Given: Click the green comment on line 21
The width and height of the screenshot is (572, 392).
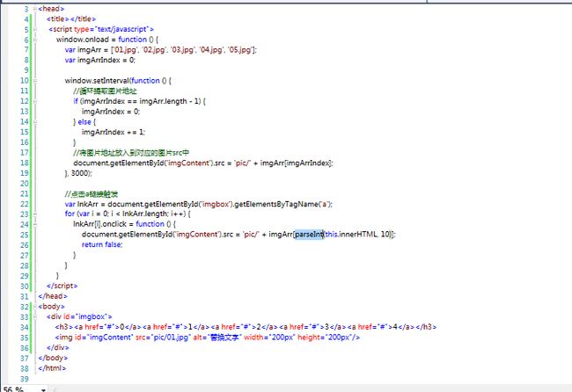Looking at the screenshot, I should pos(92,193).
